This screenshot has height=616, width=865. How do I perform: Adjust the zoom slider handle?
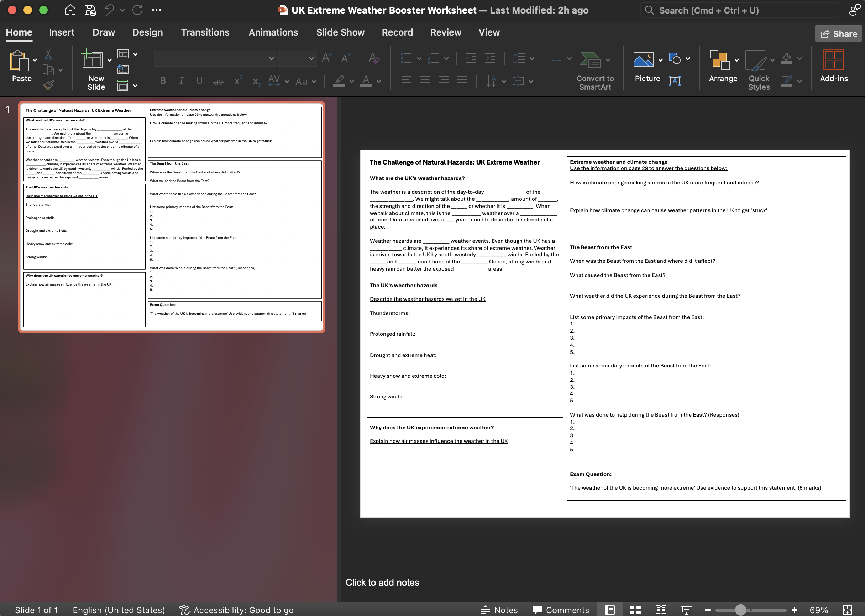pyautogui.click(x=740, y=610)
